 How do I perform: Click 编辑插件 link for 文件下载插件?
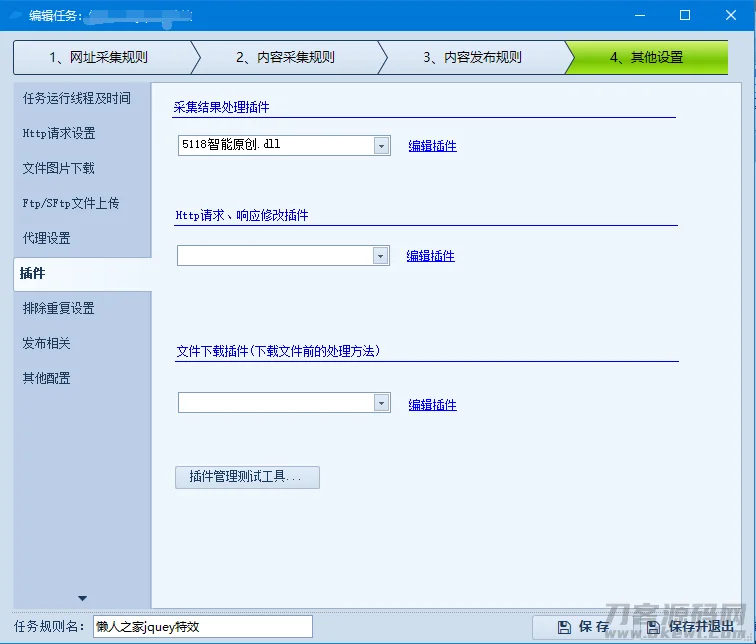pos(432,405)
